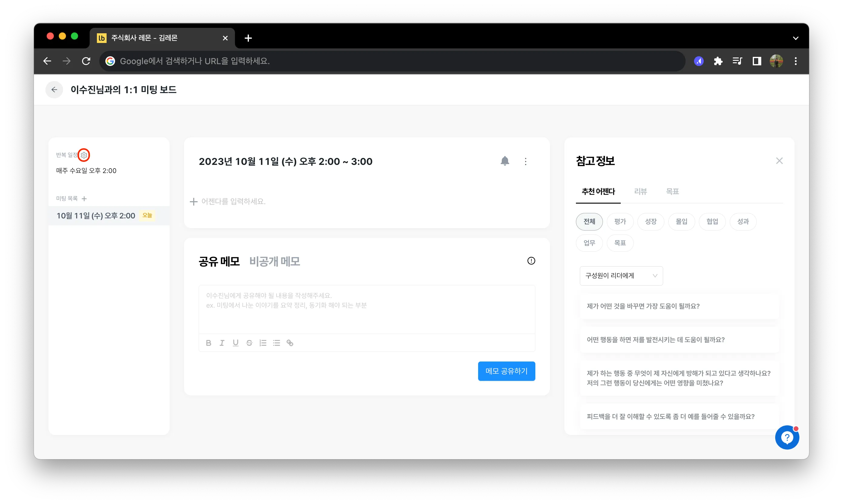843x504 pixels.
Task: Switch to the 비공개 메모 tab
Action: tap(275, 261)
